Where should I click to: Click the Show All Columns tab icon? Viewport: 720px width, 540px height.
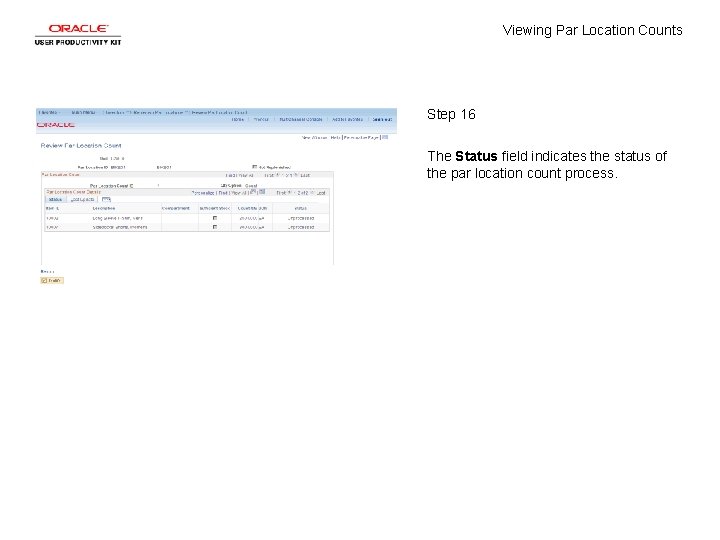coord(106,200)
